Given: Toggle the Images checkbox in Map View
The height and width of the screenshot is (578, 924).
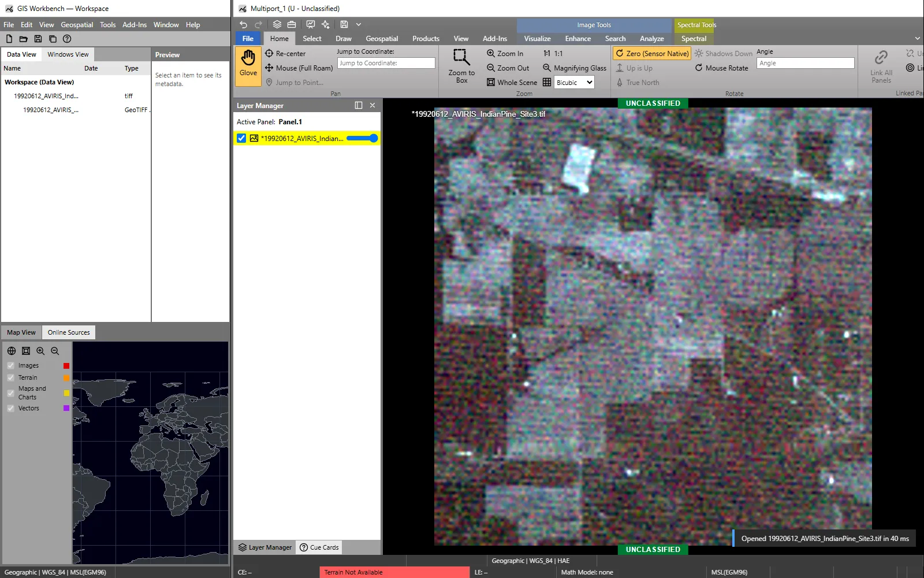Looking at the screenshot, I should [10, 365].
